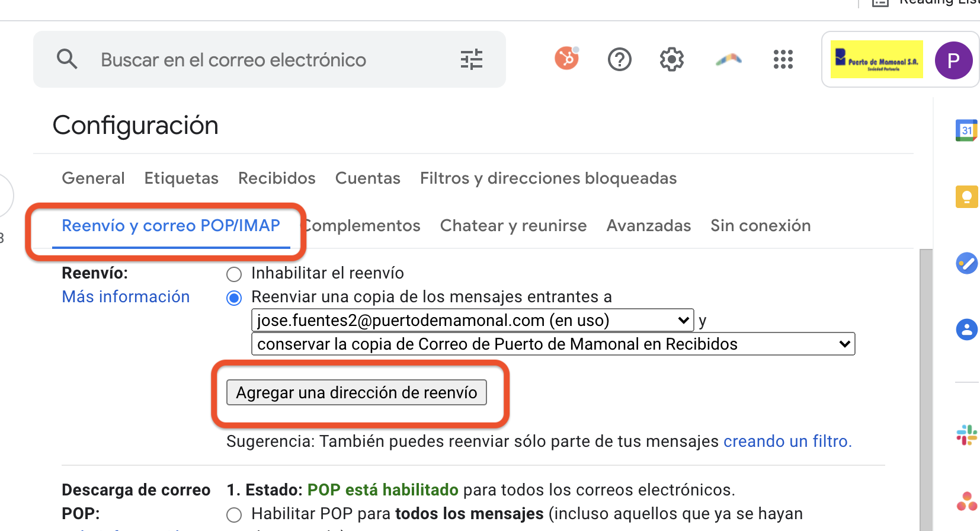Focus the Buscar en el correo field

point(270,59)
